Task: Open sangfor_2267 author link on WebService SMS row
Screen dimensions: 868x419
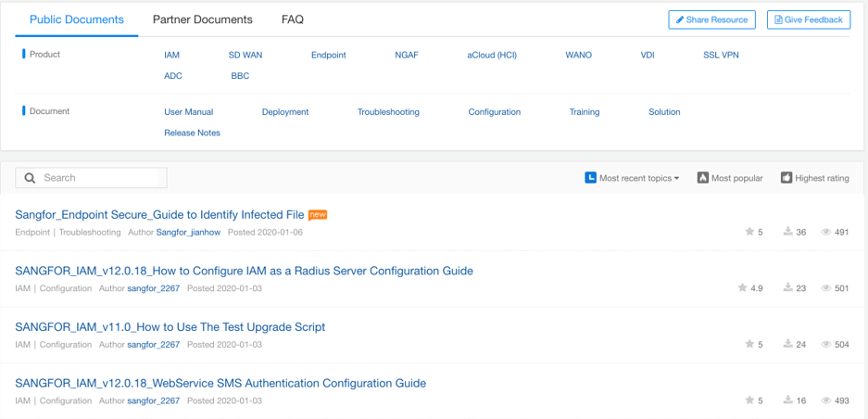Action: tap(154, 400)
